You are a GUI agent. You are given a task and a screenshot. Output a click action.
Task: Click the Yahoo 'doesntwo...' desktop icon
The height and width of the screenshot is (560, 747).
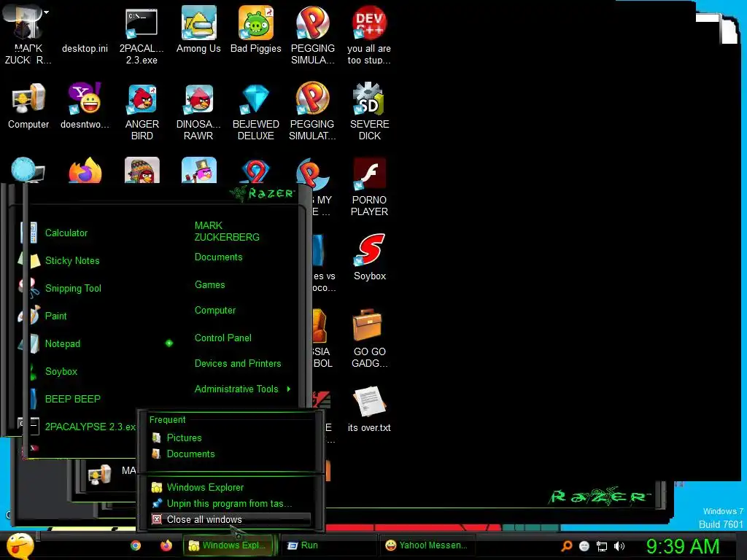click(x=85, y=106)
